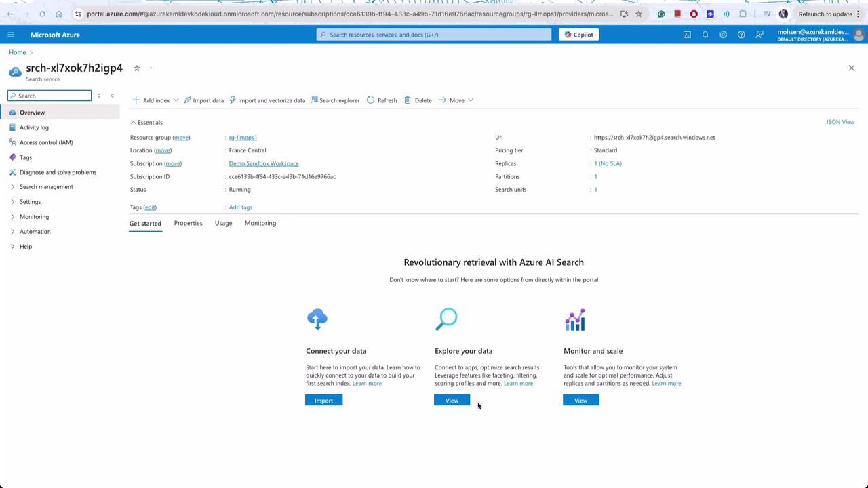
Task: Click Import data in the toolbar
Action: tap(203, 100)
